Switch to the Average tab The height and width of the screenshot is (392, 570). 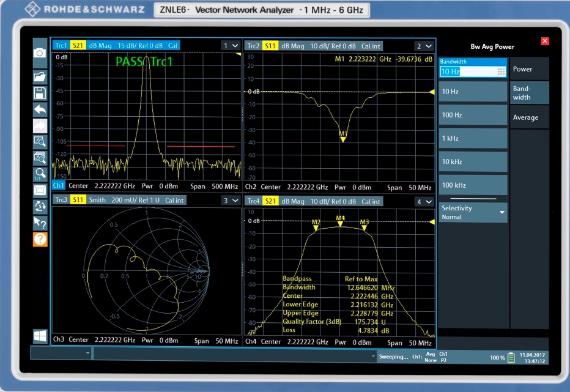529,117
